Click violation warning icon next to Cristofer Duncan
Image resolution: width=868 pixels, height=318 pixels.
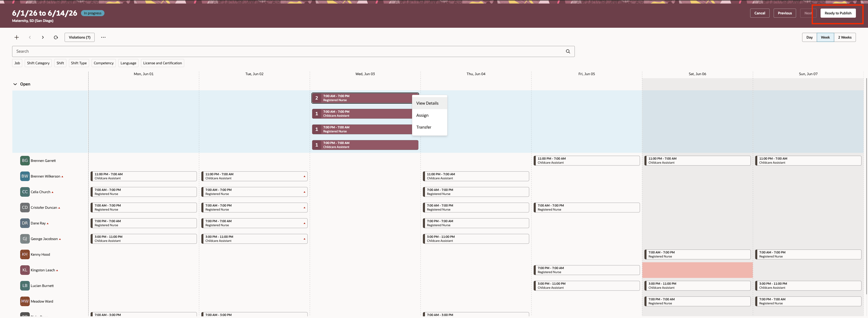59,208
